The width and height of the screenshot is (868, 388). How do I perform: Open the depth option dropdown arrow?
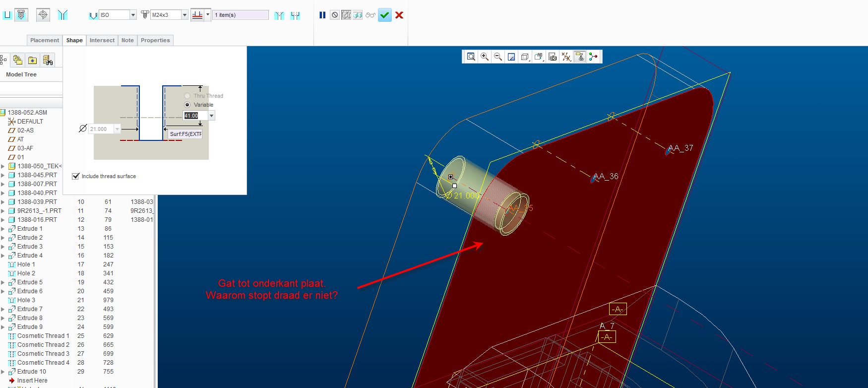[208, 15]
